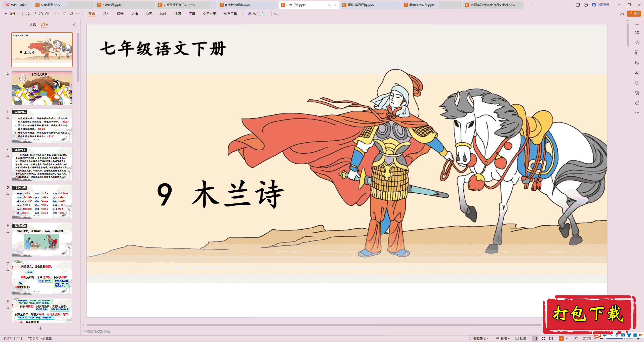Expand quick access toolbar customize arrow
Image resolution: width=644 pixels, height=342 pixels.
[77, 14]
